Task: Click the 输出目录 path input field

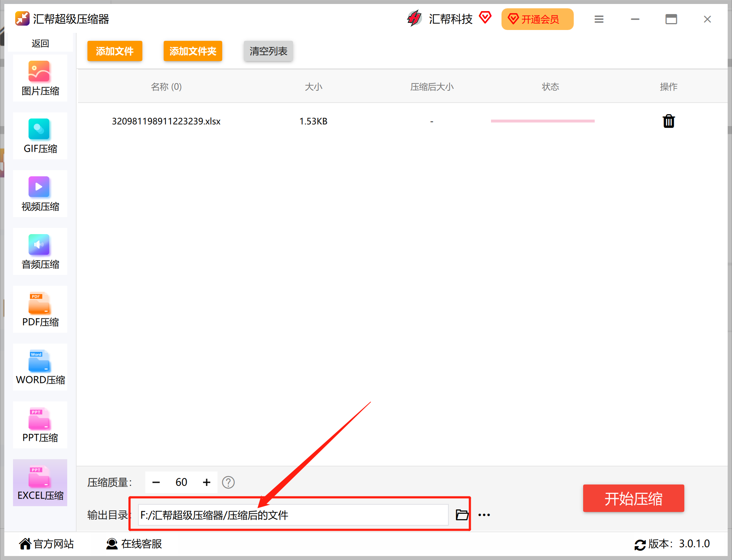Action: [293, 515]
